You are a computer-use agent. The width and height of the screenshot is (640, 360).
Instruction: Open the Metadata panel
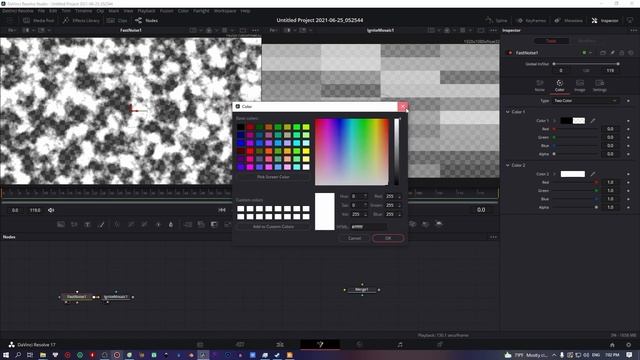click(x=568, y=20)
